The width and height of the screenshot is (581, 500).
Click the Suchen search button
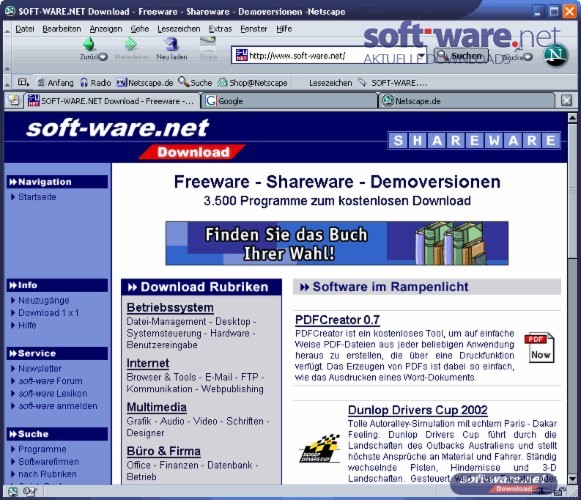click(461, 56)
